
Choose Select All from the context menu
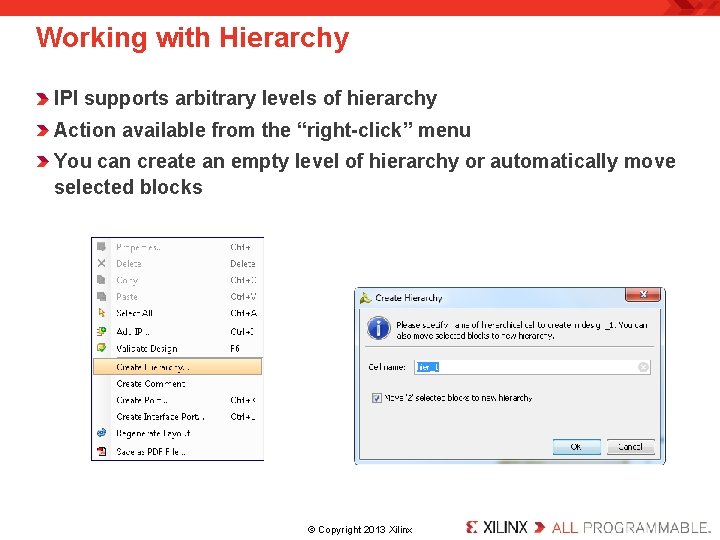coord(178,313)
